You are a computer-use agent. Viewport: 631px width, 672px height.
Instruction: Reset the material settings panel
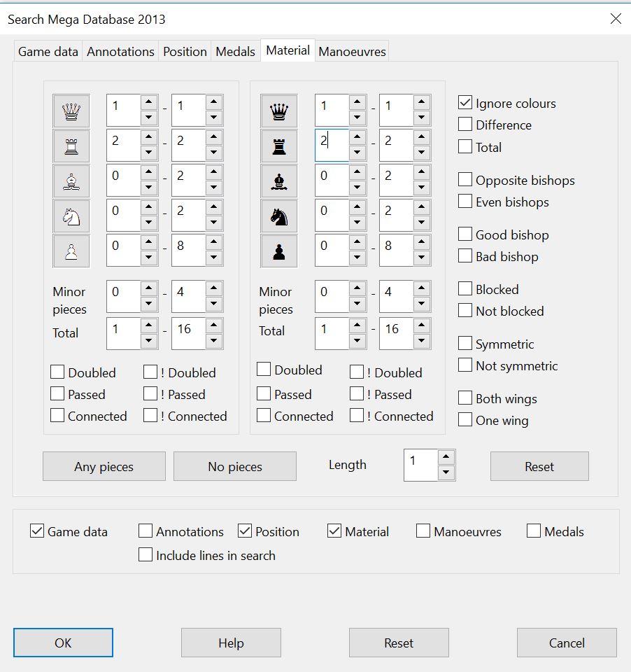pos(539,466)
